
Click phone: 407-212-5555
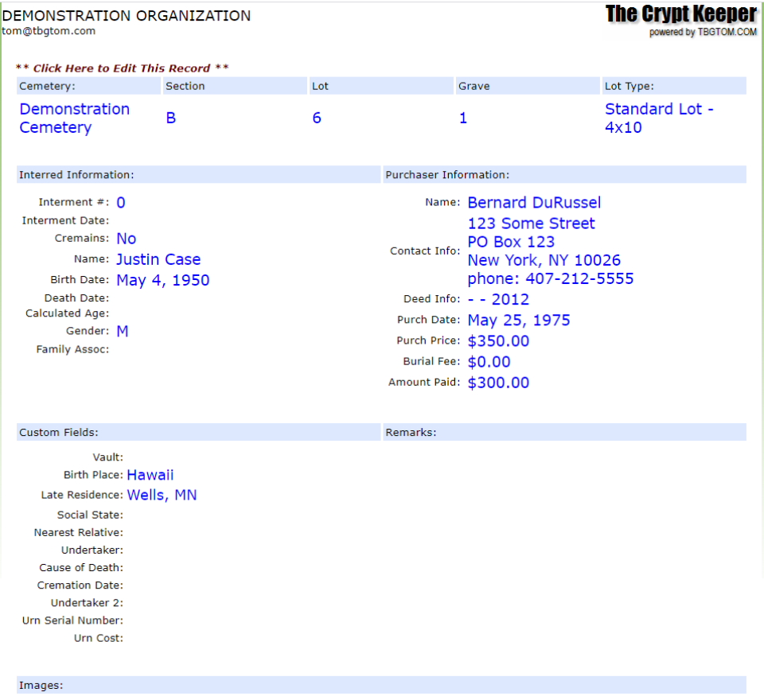pyautogui.click(x=551, y=278)
